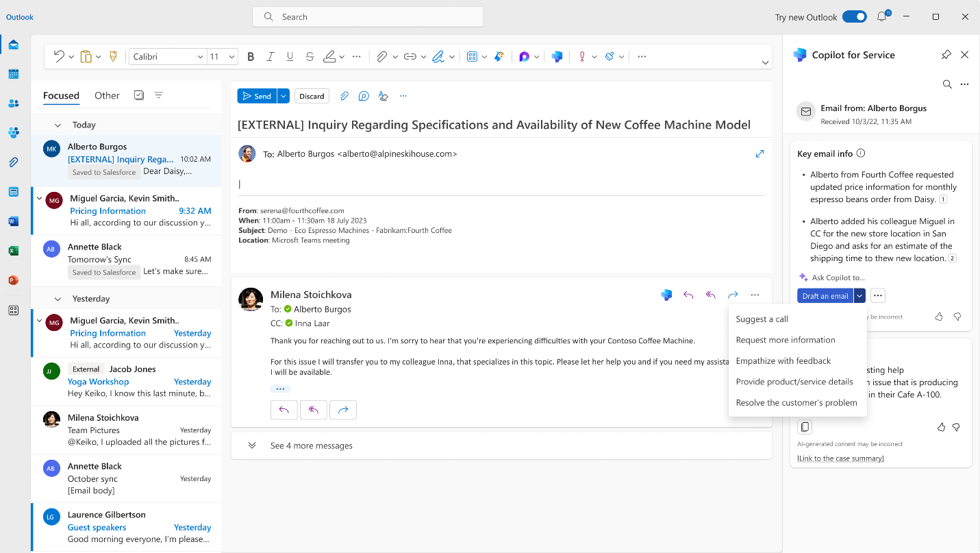
Task: Collapse the Today email group
Action: (58, 125)
